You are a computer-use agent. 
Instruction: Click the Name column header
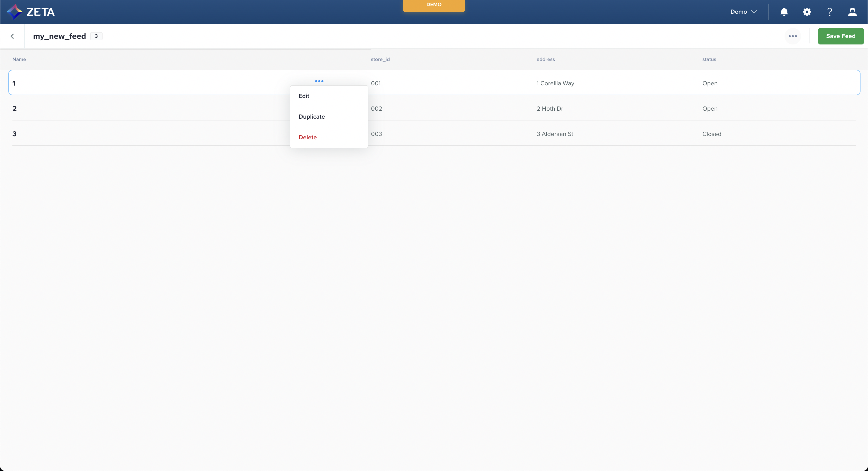click(19, 59)
